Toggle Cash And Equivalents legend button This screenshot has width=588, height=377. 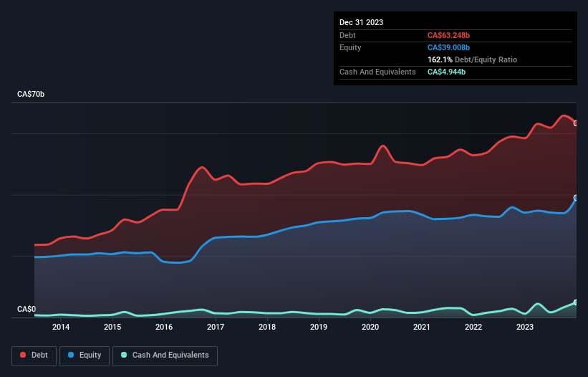coord(165,355)
